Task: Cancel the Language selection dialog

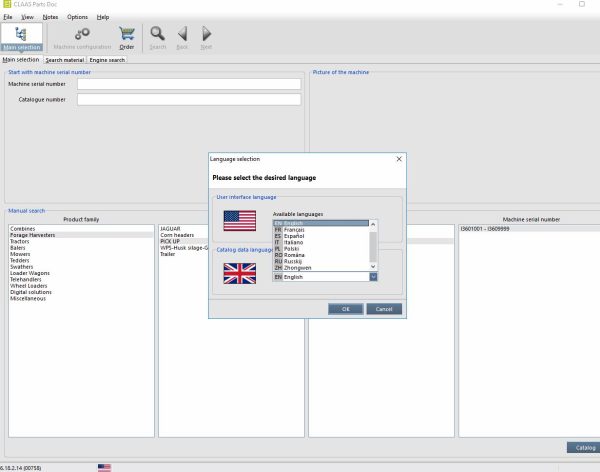Action: click(384, 309)
